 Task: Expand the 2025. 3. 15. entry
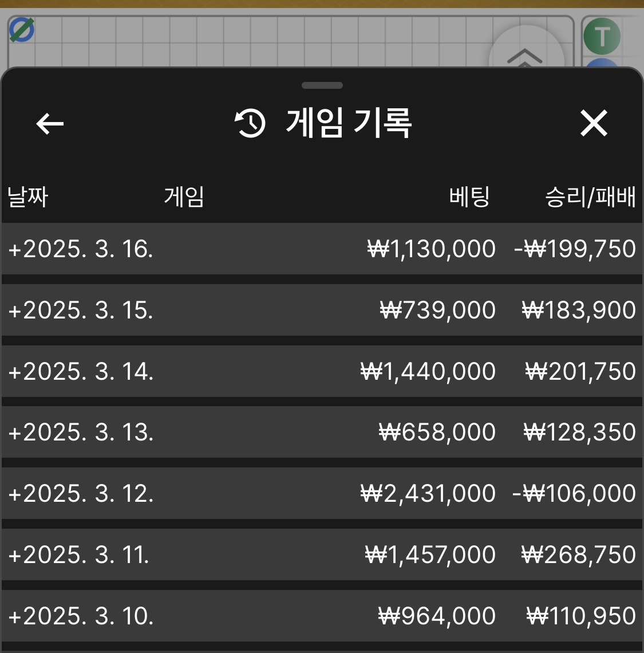click(x=81, y=310)
